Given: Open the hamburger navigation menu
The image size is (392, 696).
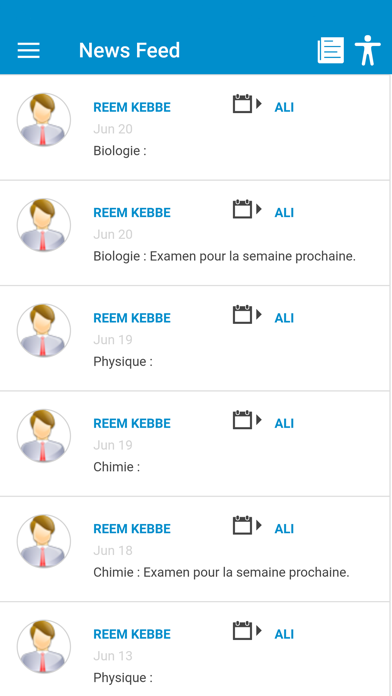Looking at the screenshot, I should pyautogui.click(x=28, y=51).
